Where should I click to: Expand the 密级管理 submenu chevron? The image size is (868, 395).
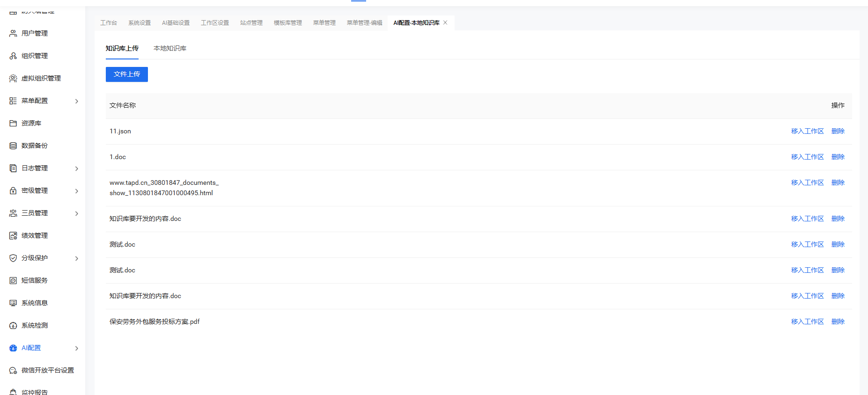pyautogui.click(x=77, y=191)
